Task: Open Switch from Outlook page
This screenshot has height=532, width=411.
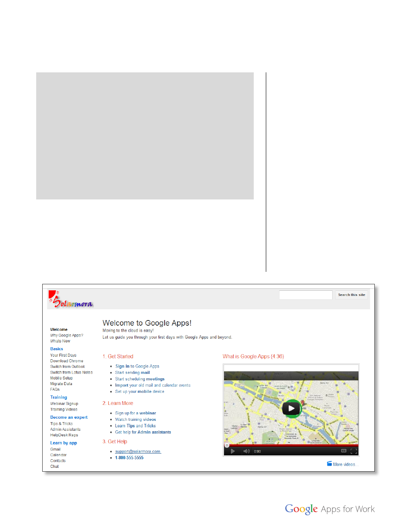Action: (x=68, y=367)
